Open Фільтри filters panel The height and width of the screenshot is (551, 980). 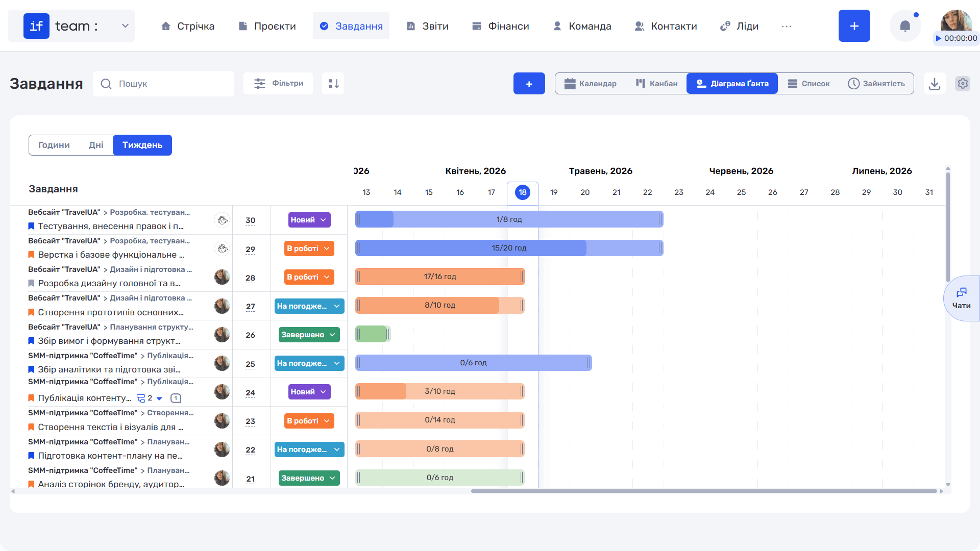(x=278, y=83)
